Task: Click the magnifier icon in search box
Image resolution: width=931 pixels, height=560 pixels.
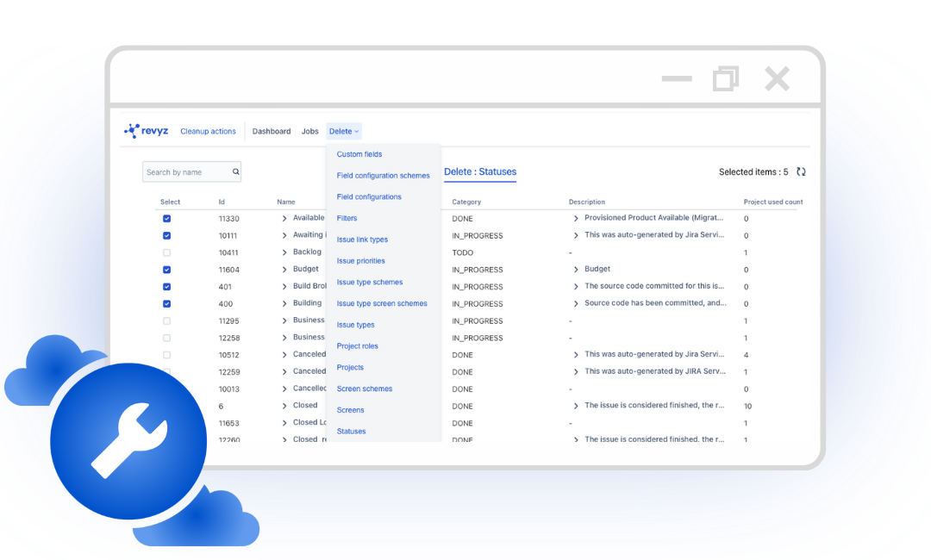Action: (x=235, y=172)
